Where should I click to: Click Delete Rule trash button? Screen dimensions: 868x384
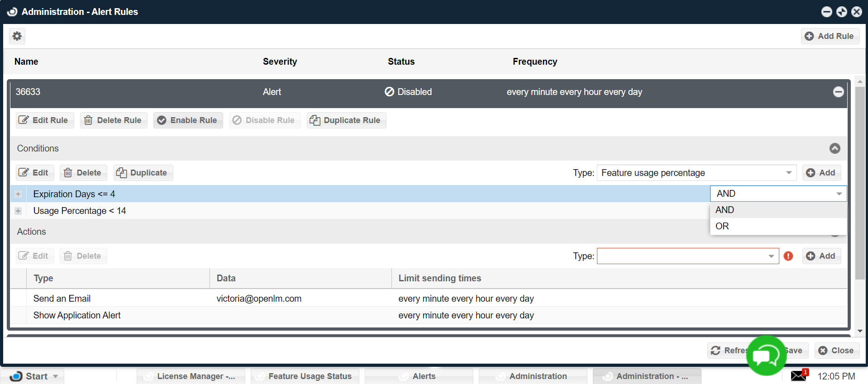(114, 120)
